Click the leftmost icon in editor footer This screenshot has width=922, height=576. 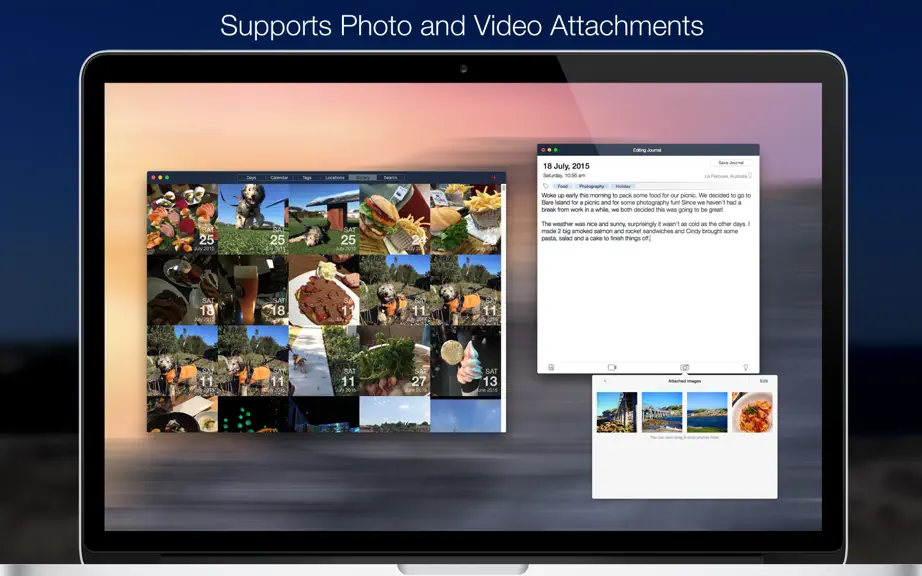click(x=551, y=367)
